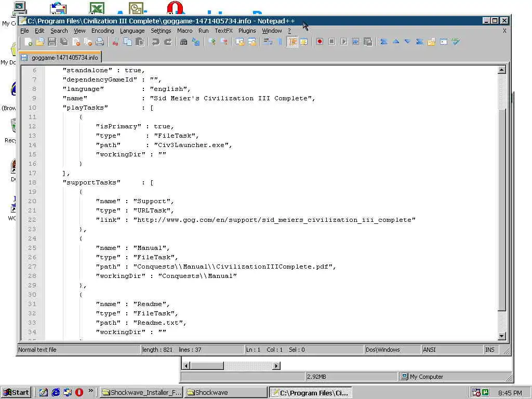The height and width of the screenshot is (399, 532).
Task: Click the line with "Readme.txt" path
Action: point(141,323)
